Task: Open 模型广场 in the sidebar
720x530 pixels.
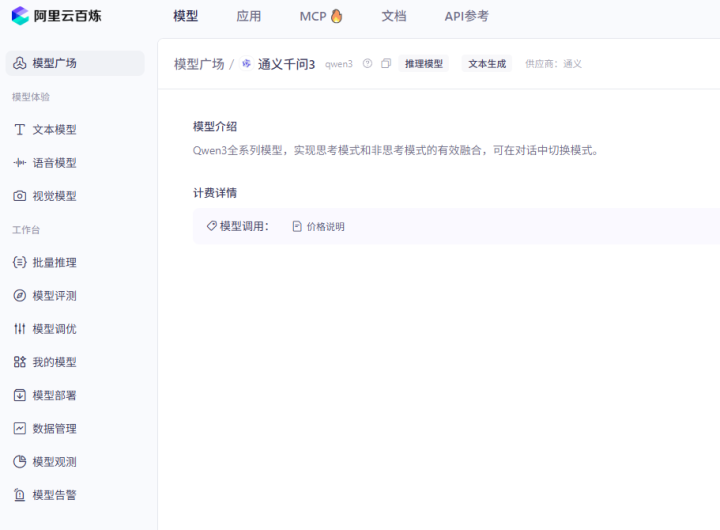Action: (x=54, y=63)
